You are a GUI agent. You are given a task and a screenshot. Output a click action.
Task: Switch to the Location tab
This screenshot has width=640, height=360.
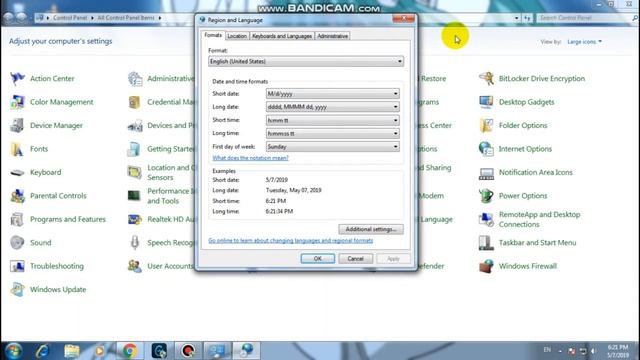(237, 36)
